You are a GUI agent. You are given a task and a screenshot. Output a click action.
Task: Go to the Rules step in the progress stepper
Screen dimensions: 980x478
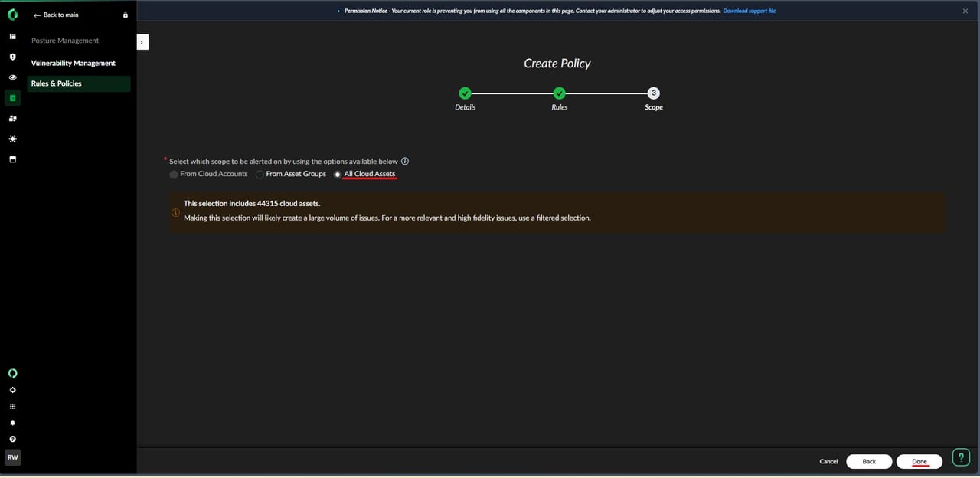[x=559, y=93]
